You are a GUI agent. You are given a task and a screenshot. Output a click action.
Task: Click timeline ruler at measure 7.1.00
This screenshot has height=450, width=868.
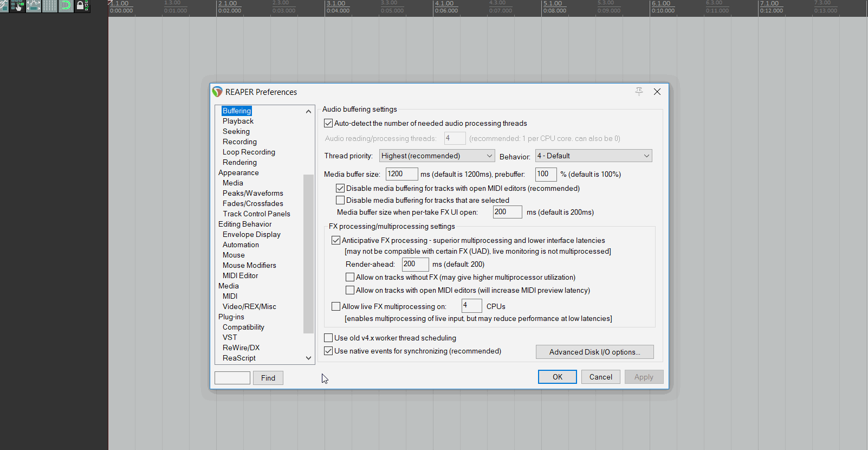[x=769, y=4]
